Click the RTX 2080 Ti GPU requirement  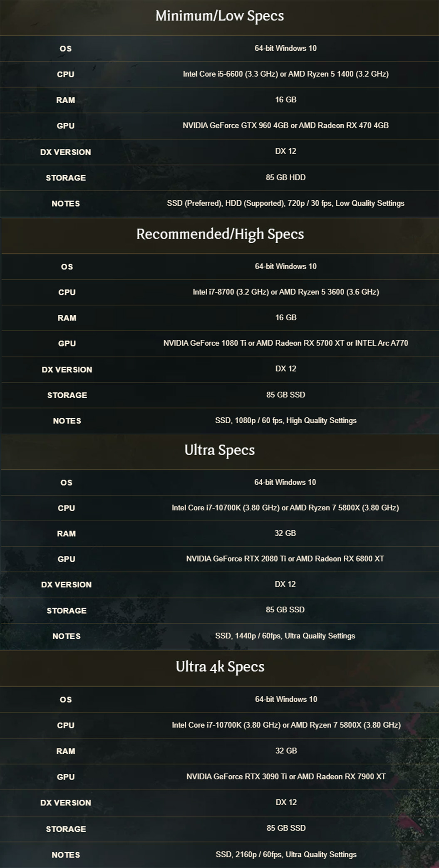click(285, 559)
